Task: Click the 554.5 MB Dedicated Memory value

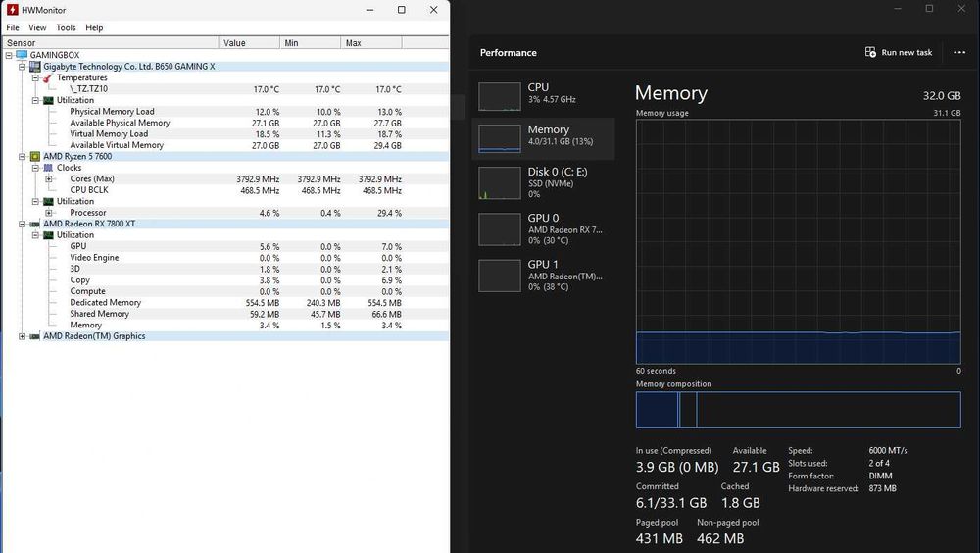Action: [262, 303]
